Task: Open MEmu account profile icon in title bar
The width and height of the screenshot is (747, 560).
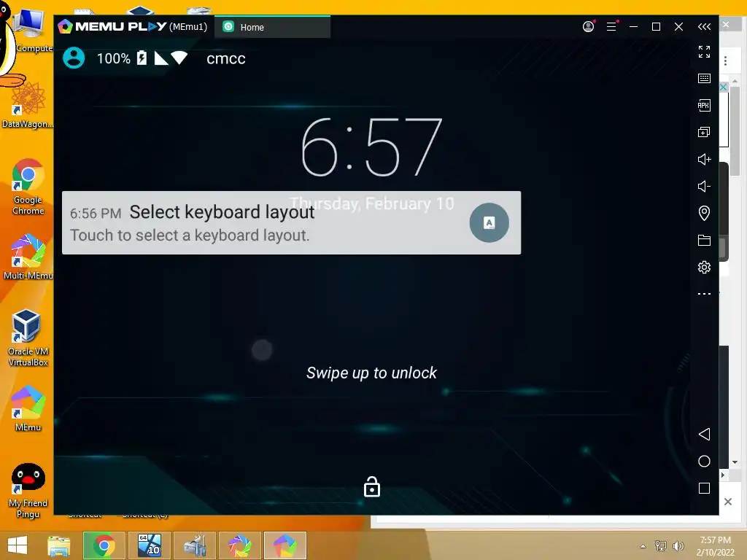Action: click(x=589, y=27)
